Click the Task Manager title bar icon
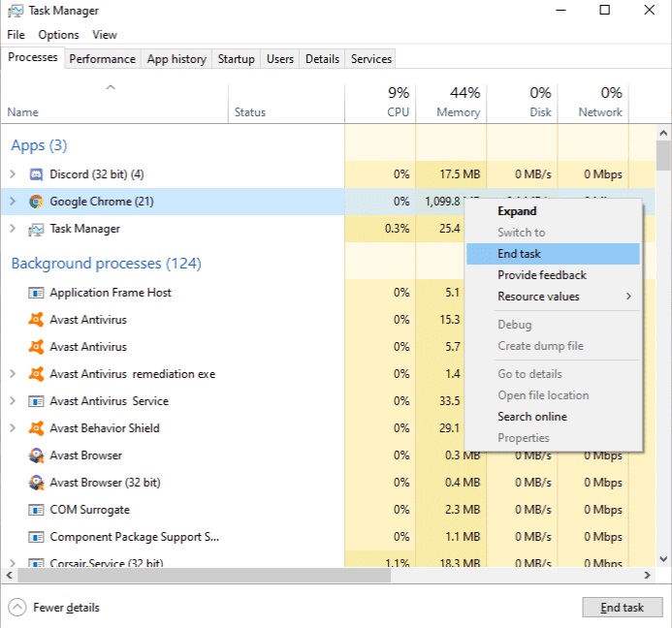Image resolution: width=672 pixels, height=628 pixels. point(16,11)
